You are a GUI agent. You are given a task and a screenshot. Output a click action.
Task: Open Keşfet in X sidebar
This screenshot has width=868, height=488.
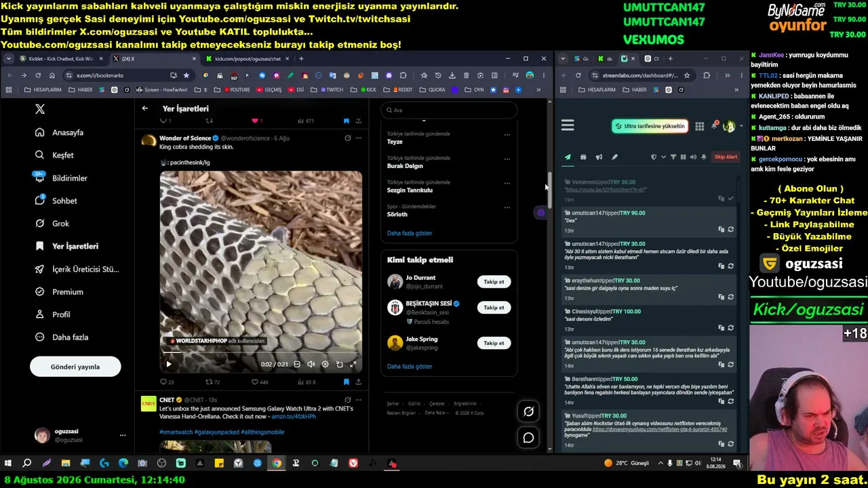point(55,155)
